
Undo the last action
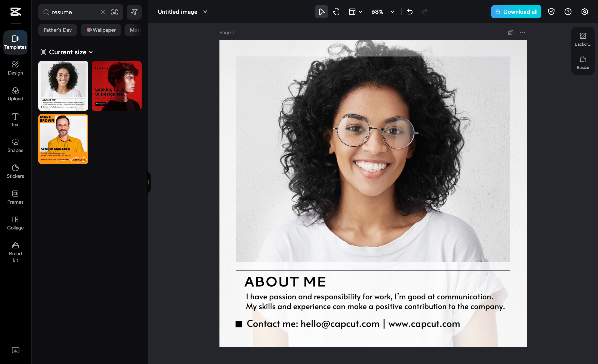click(x=410, y=11)
